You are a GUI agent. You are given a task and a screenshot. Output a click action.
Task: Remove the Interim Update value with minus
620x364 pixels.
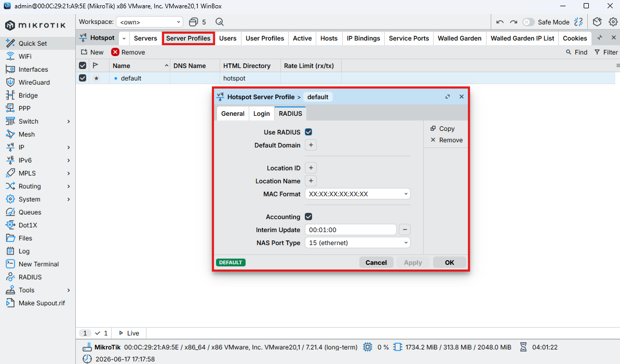click(405, 230)
